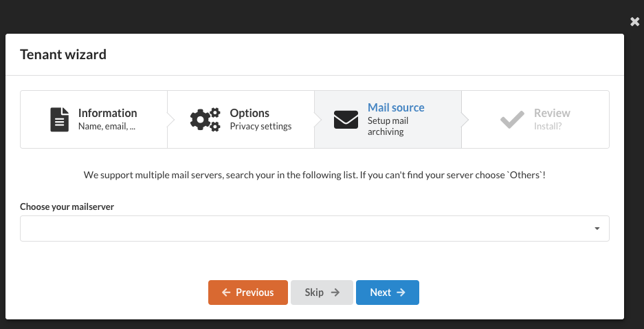The height and width of the screenshot is (329, 644).
Task: Select the Mail source step title
Action: click(x=396, y=108)
